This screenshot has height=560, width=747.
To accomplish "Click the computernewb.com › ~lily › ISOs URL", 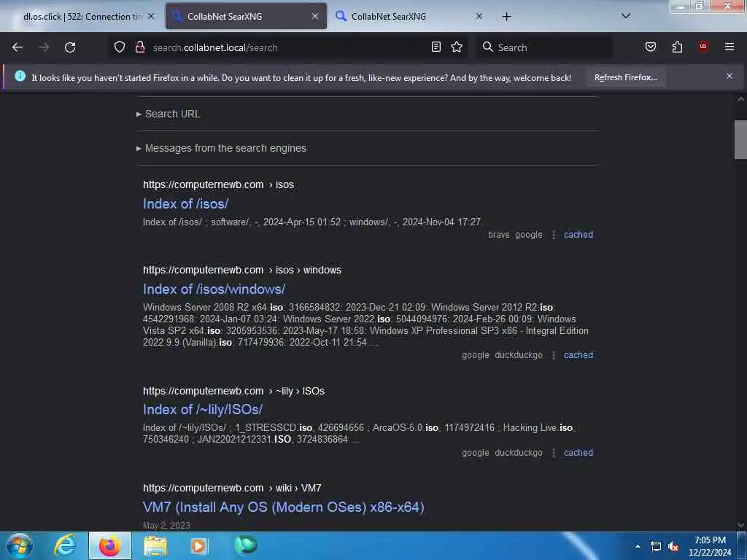I will pyautogui.click(x=233, y=391).
